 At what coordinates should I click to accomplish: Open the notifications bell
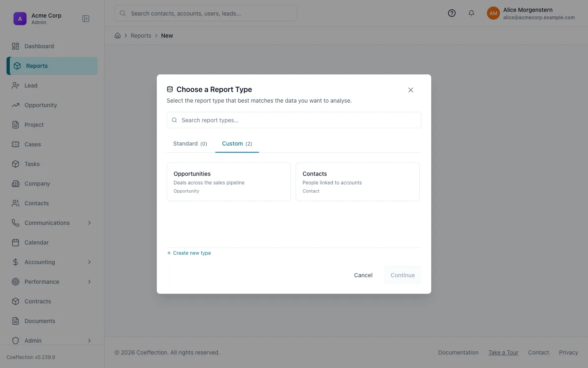pos(471,13)
